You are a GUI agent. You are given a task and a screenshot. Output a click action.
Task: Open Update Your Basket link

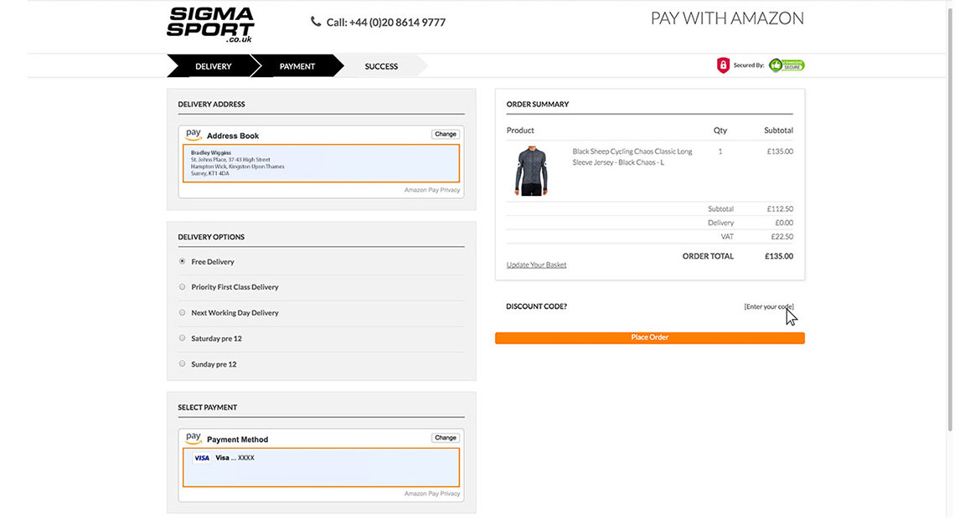(x=536, y=265)
